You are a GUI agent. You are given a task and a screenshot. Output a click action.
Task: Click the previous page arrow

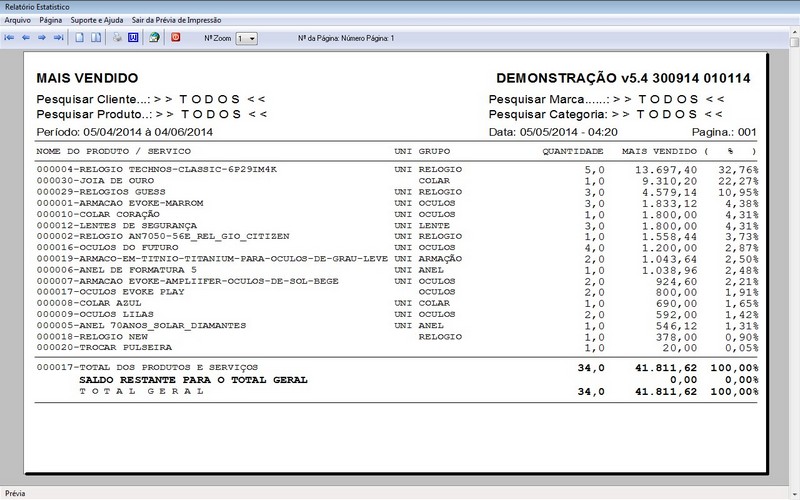[x=25, y=38]
